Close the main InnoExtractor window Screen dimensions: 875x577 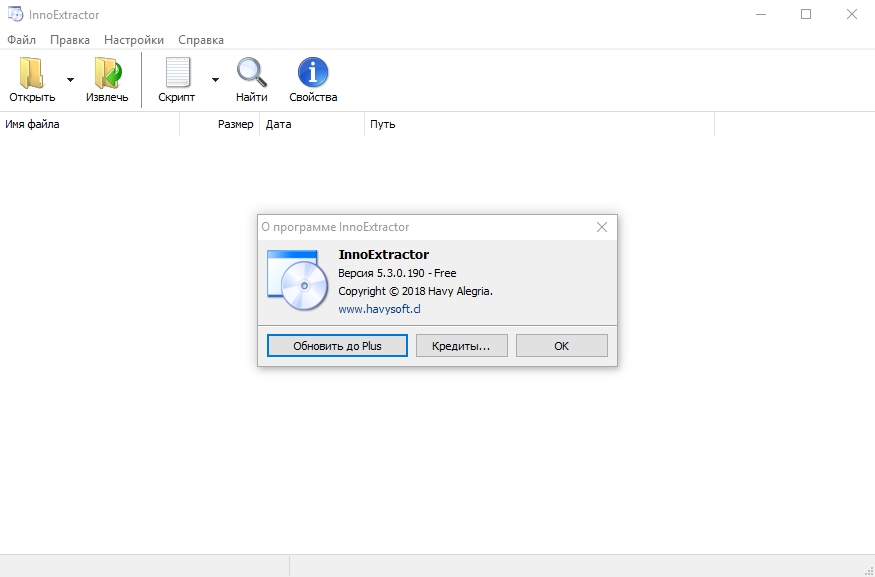click(x=852, y=15)
